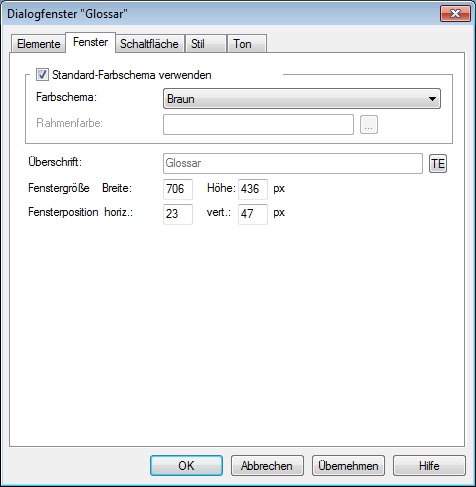476x487 pixels.
Task: Expand the Farbschema dropdown arrow
Action: pos(432,99)
